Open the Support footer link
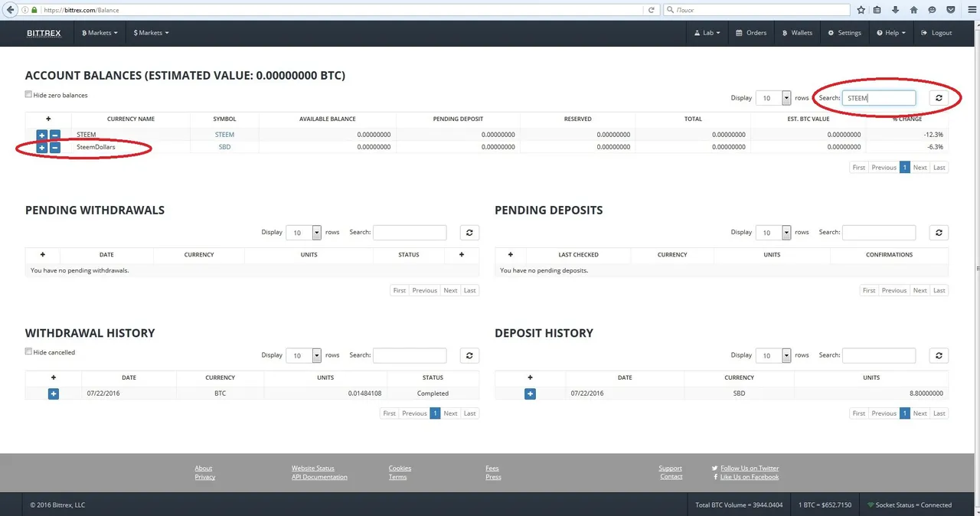 671,469
